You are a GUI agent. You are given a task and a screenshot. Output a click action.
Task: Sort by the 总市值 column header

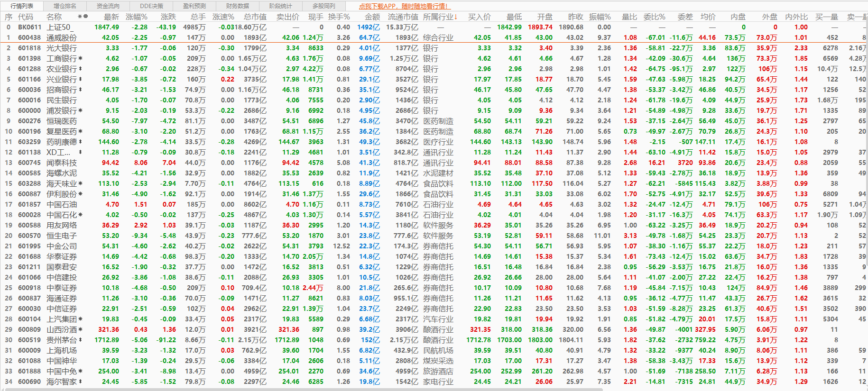255,17
